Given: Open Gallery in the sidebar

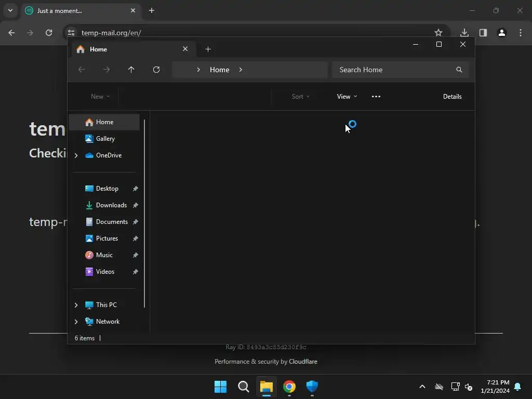Looking at the screenshot, I should point(104,138).
